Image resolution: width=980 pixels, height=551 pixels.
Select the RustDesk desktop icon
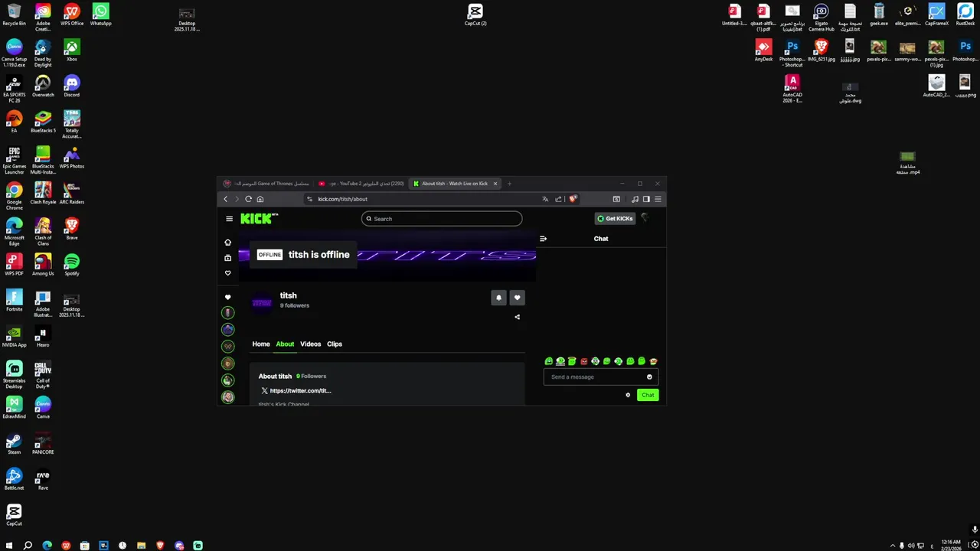(965, 15)
